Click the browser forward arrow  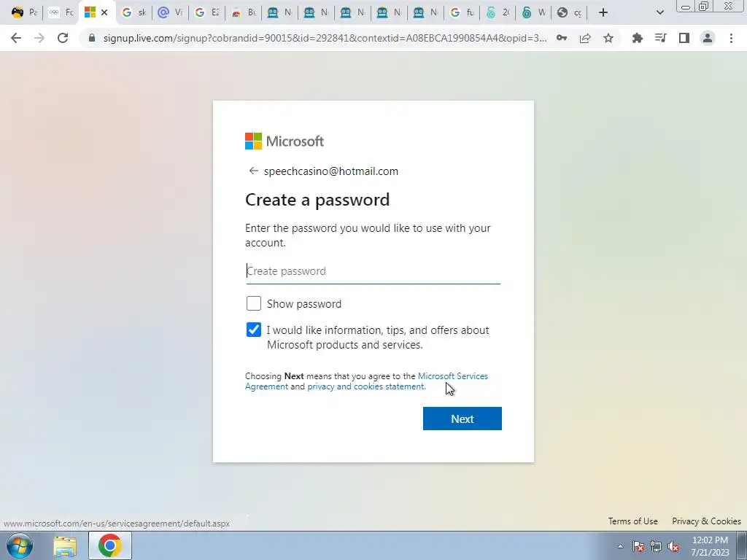point(39,38)
